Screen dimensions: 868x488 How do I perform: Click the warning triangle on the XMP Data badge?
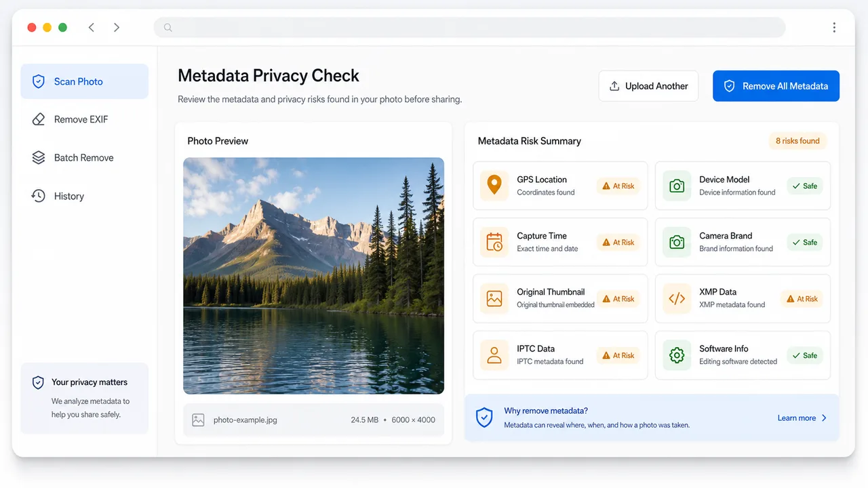[791, 299]
